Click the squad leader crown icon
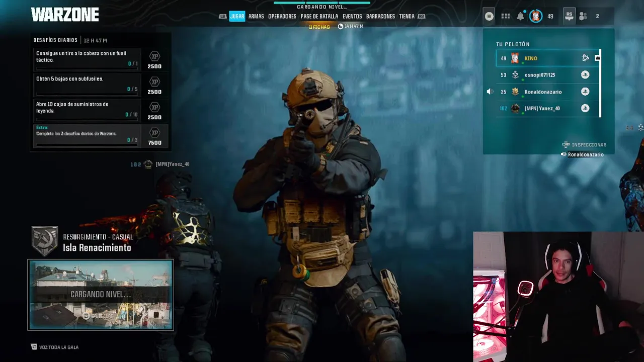 (597, 58)
